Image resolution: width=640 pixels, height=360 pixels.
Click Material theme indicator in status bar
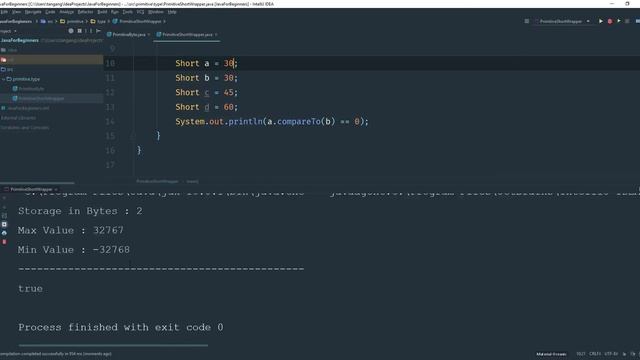tap(551, 354)
